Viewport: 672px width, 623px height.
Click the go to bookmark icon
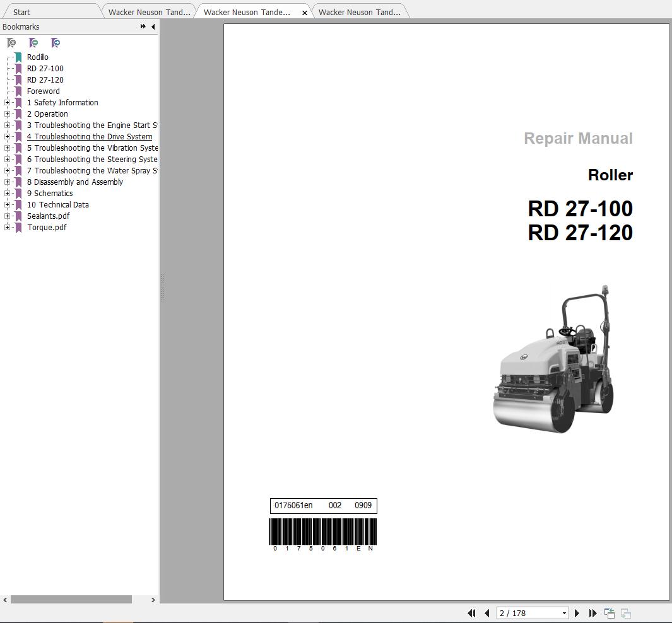(x=56, y=43)
